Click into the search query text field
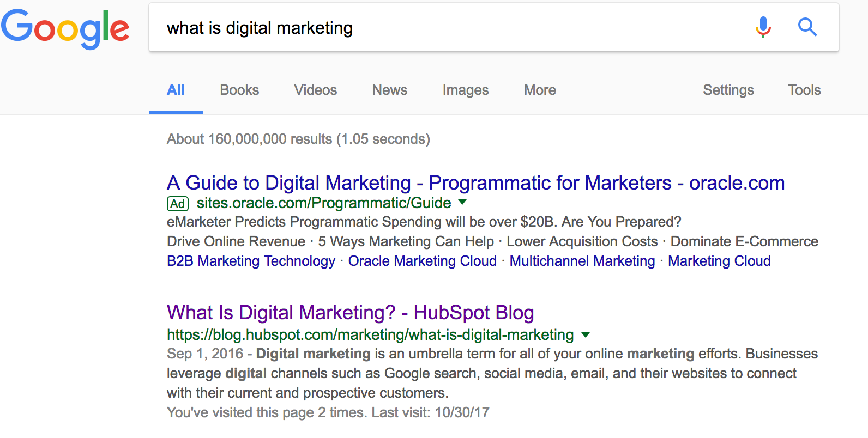This screenshot has height=438, width=868. click(x=436, y=28)
